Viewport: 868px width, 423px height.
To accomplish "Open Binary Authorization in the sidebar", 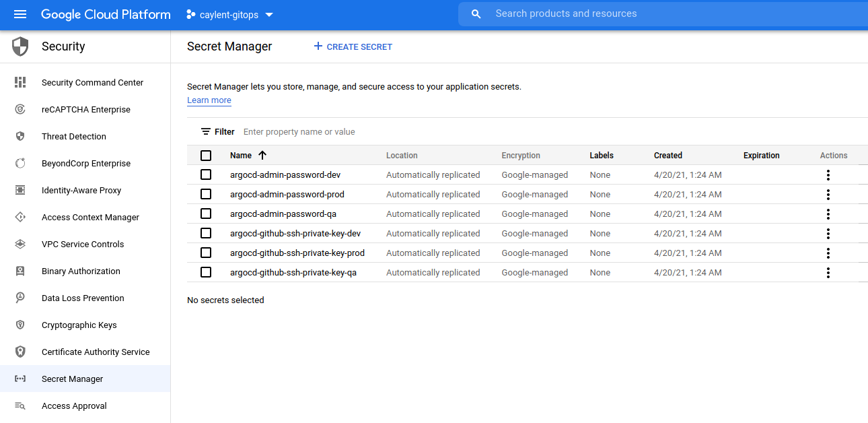I will click(81, 271).
